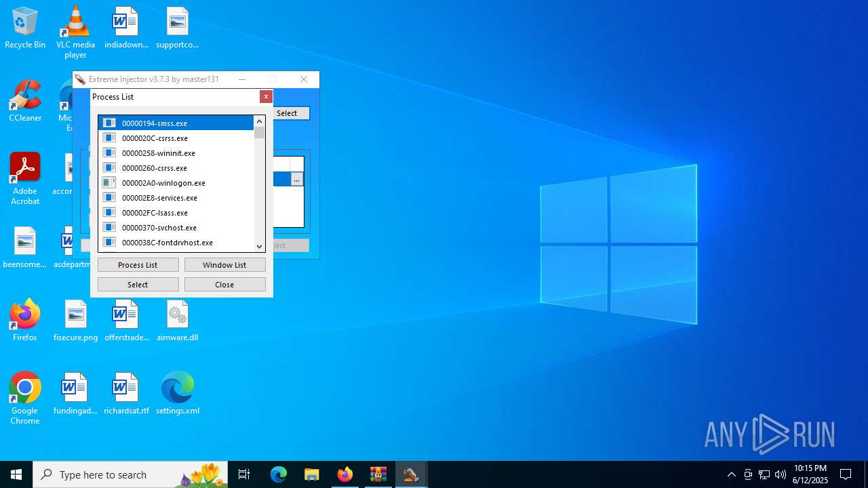Click the Window List button
868x488 pixels.
pyautogui.click(x=224, y=265)
